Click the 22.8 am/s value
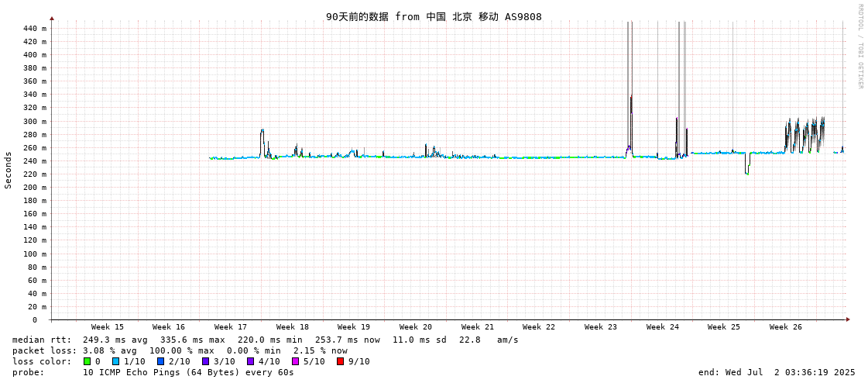 tap(489, 340)
